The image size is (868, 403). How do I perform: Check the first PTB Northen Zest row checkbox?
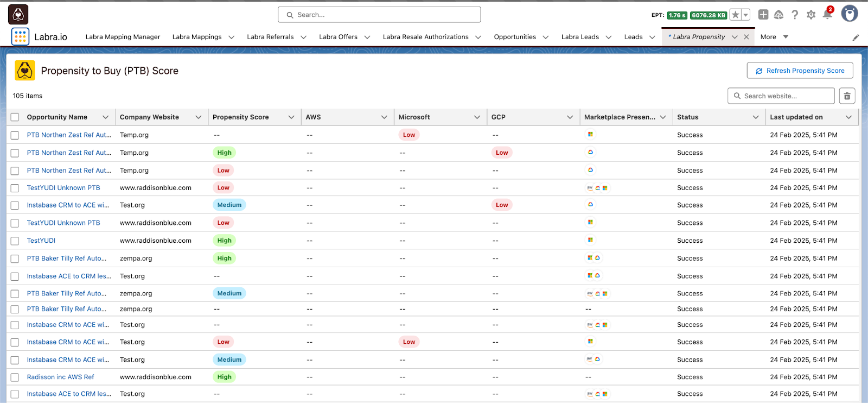[15, 135]
